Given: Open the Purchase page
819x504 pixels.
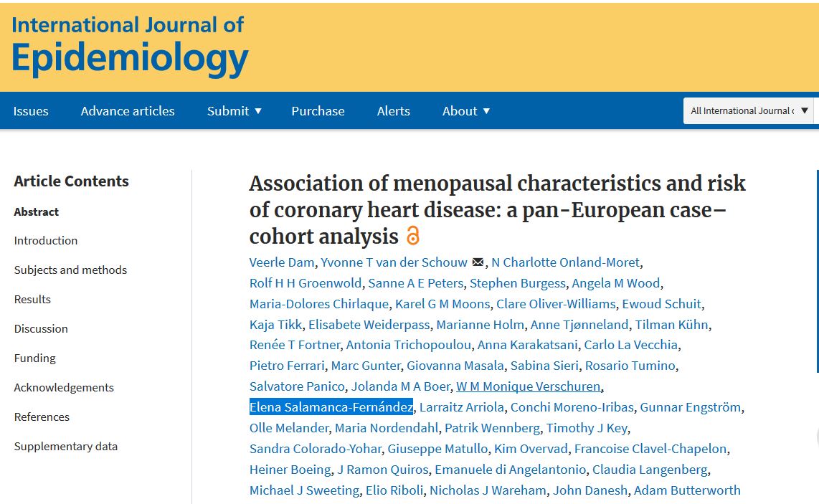Looking at the screenshot, I should pyautogui.click(x=318, y=111).
